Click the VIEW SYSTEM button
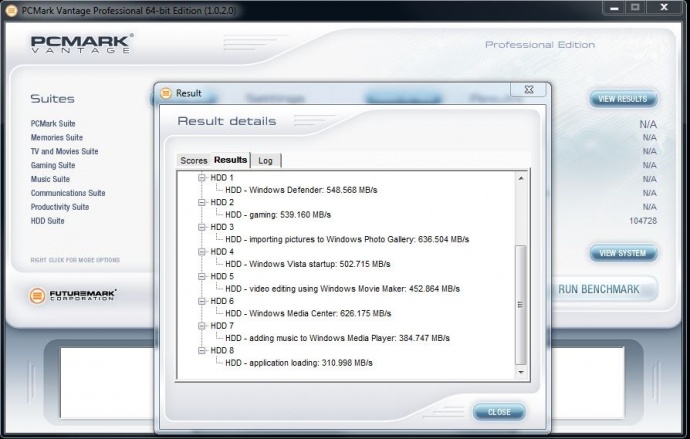 pos(623,253)
